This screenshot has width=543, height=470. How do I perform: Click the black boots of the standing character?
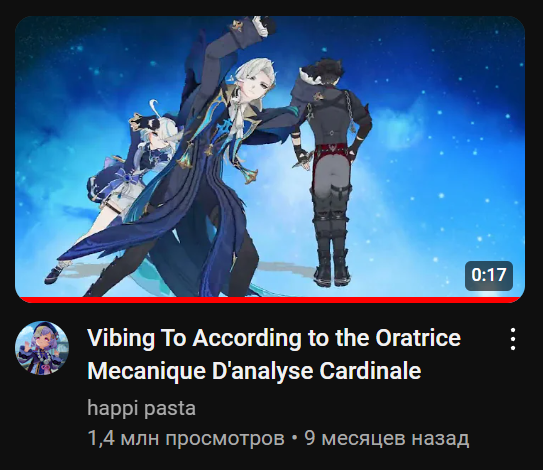pos(331,265)
